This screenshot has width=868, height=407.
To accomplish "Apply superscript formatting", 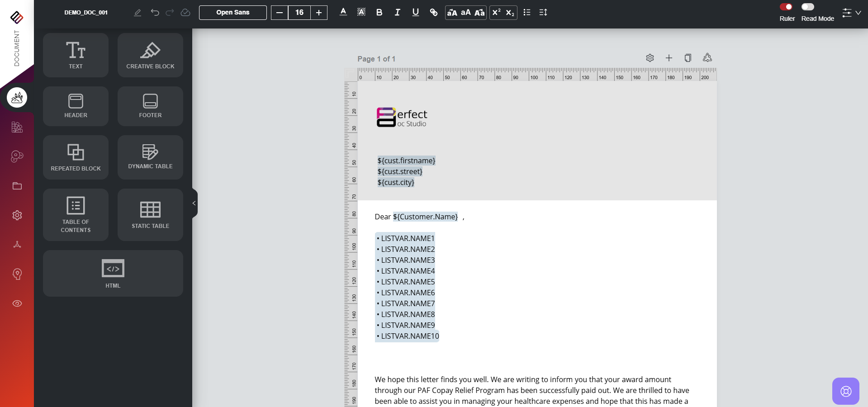I will click(x=496, y=13).
